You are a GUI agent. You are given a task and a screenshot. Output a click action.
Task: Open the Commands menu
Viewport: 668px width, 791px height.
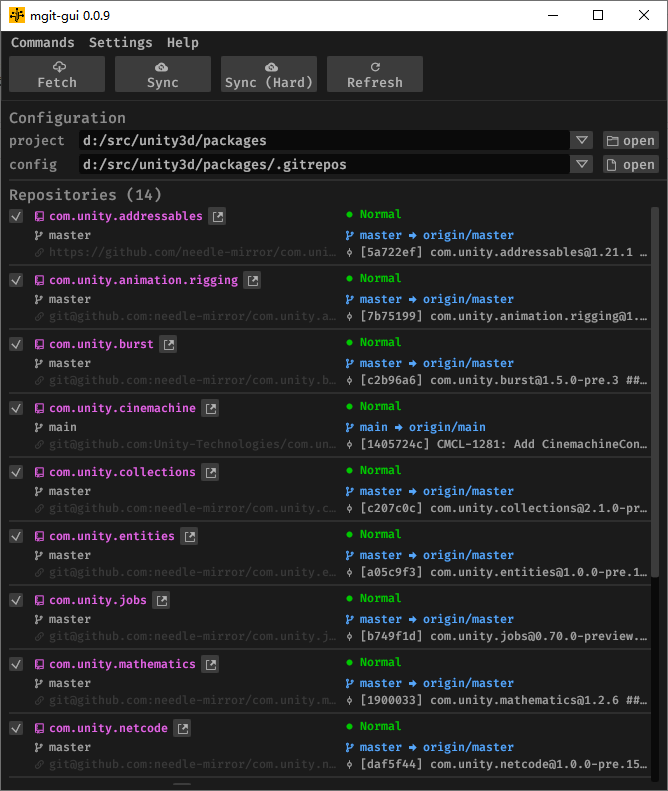43,43
